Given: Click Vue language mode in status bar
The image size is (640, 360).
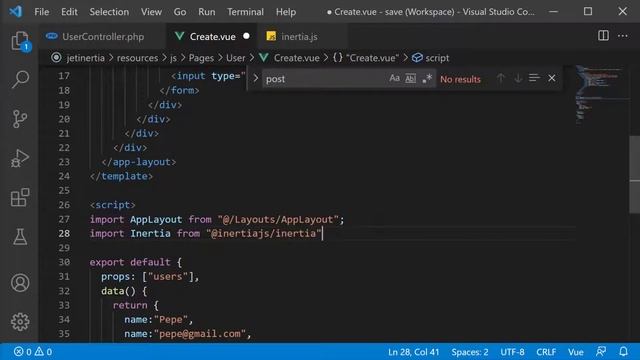Looking at the screenshot, I should click(x=576, y=351).
